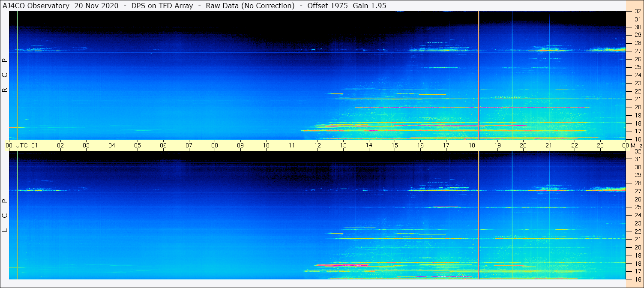Select the 17 hour tick on time axis
The height and width of the screenshot is (288, 644).
(446, 145)
